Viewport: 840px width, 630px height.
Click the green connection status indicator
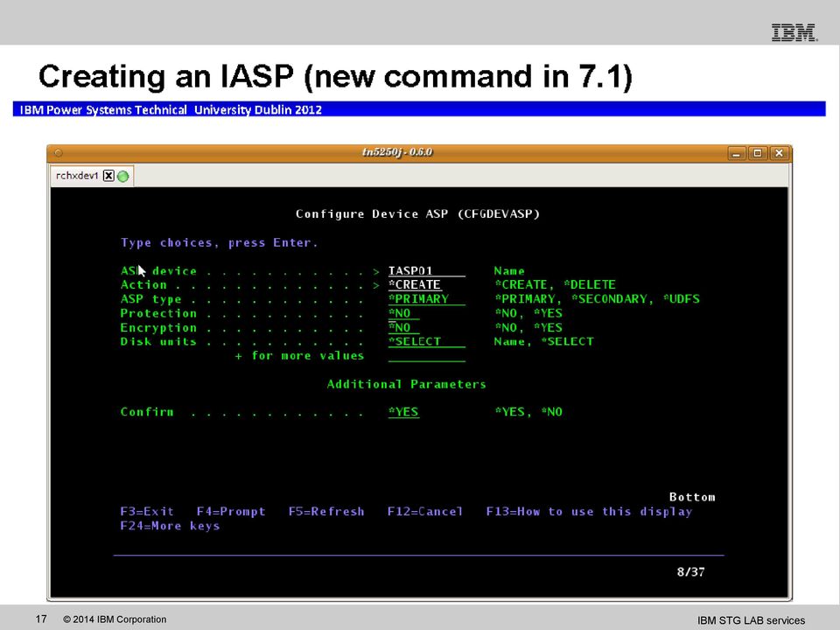(123, 176)
